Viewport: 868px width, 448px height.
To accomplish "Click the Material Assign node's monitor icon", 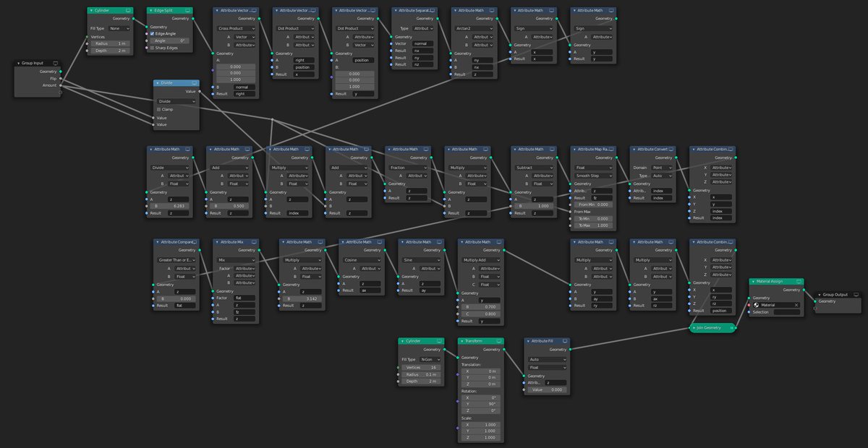I will pyautogui.click(x=798, y=281).
